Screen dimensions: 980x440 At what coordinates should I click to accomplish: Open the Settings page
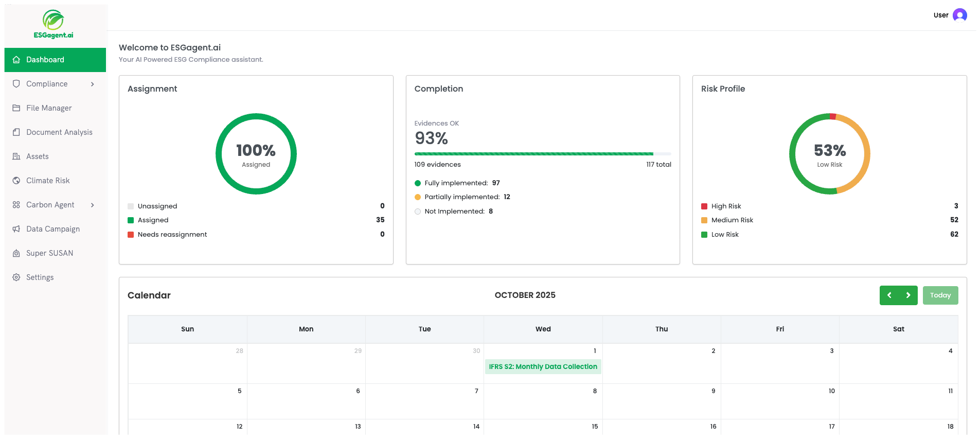[55, 277]
